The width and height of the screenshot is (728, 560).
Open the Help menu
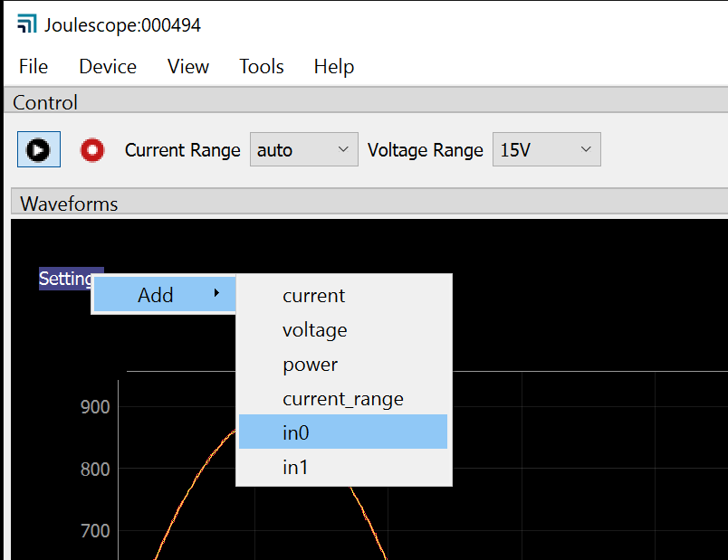tap(334, 66)
